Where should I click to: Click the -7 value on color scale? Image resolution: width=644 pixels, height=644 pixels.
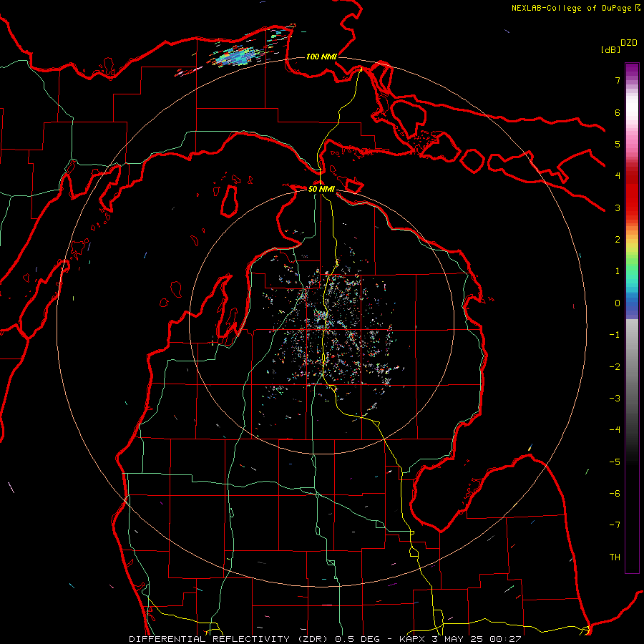click(615, 525)
